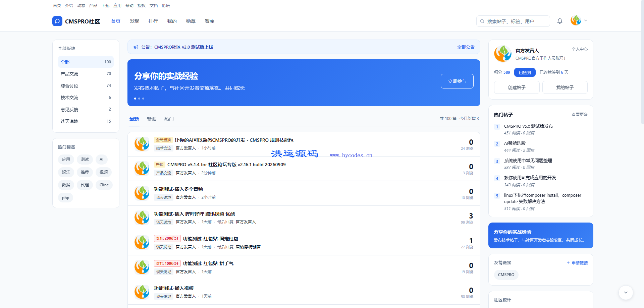The image size is (644, 308).
Task: Open 全部公告 link
Action: (466, 47)
